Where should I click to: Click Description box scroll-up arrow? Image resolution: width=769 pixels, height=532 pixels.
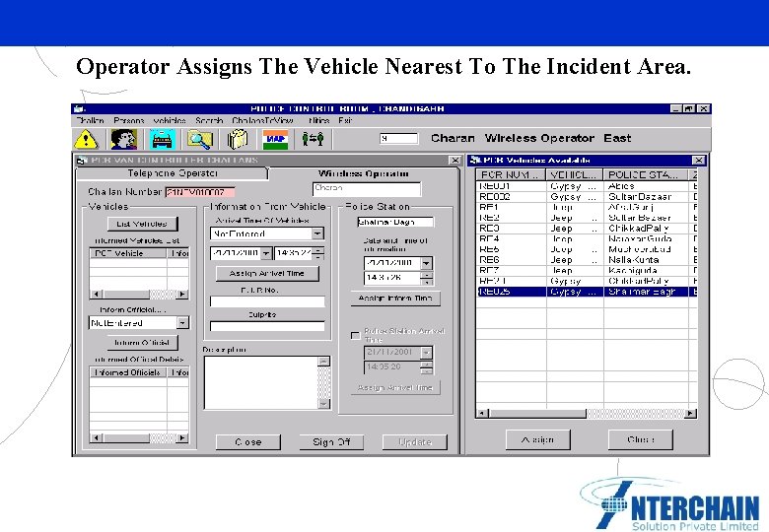[x=323, y=362]
